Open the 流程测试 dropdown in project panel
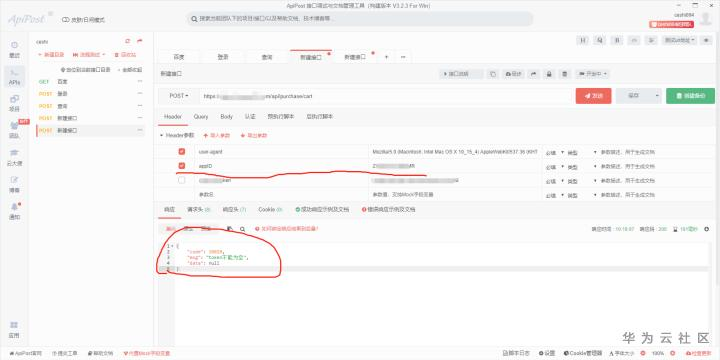720x360 pixels. (89, 54)
